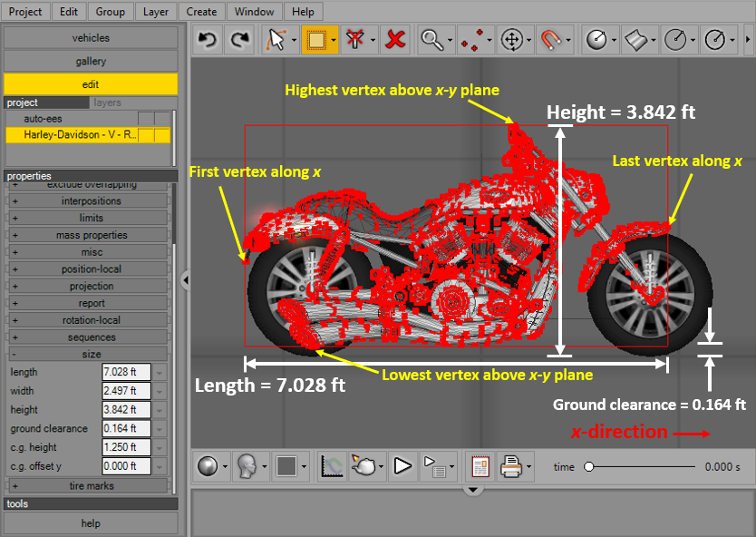Open the Project menu
The width and height of the screenshot is (756, 537).
pyautogui.click(x=25, y=12)
